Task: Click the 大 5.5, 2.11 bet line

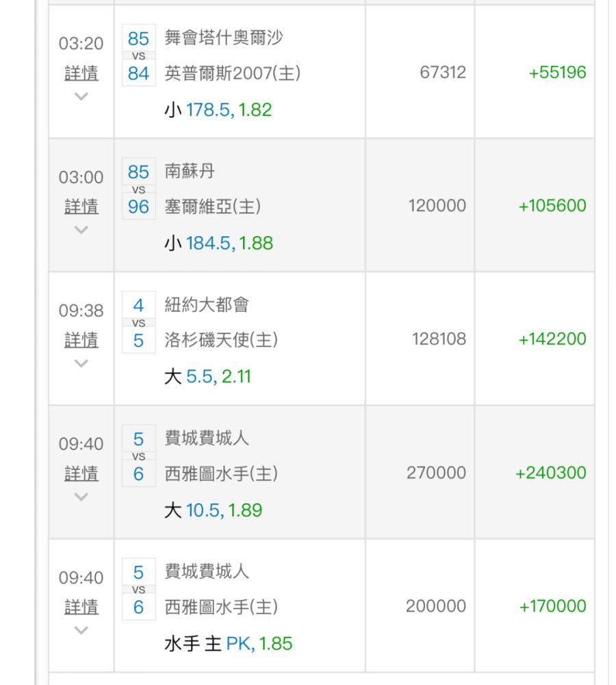Action: coord(208,377)
